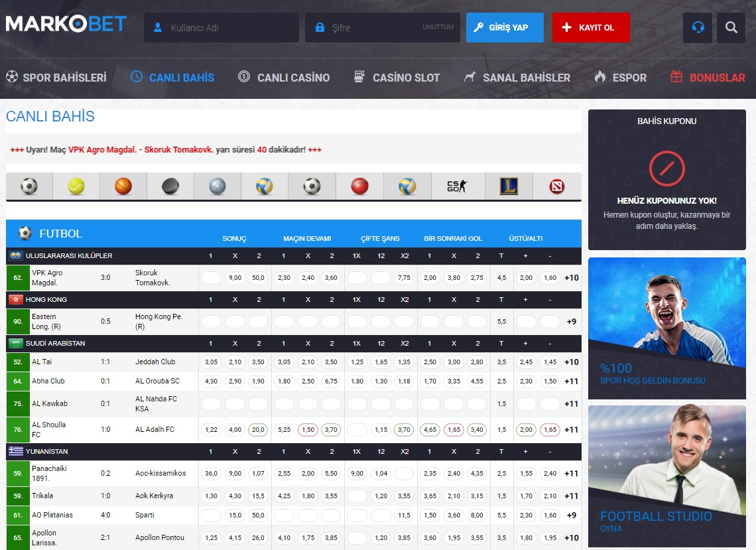The image size is (756, 550).
Task: Open the SPOR BAHİSLERİ menu
Action: click(x=56, y=77)
